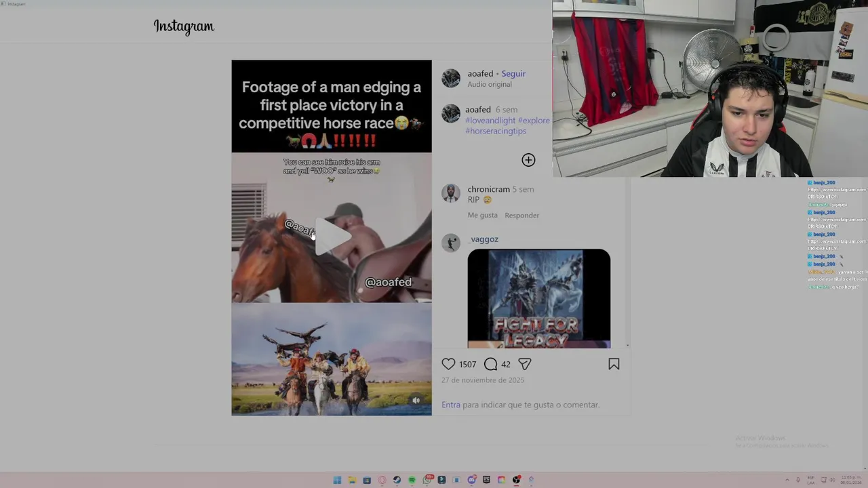Open the Audio original link
Viewport: 868px width, 488px height.
(x=490, y=85)
